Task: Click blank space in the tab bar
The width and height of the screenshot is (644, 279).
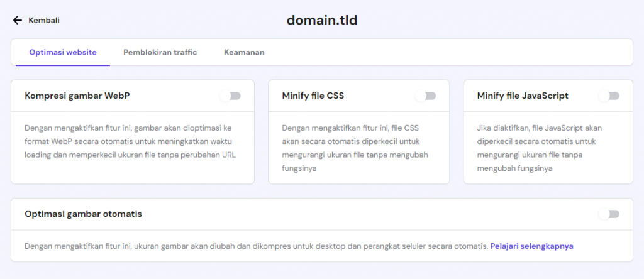Action: pos(440,52)
